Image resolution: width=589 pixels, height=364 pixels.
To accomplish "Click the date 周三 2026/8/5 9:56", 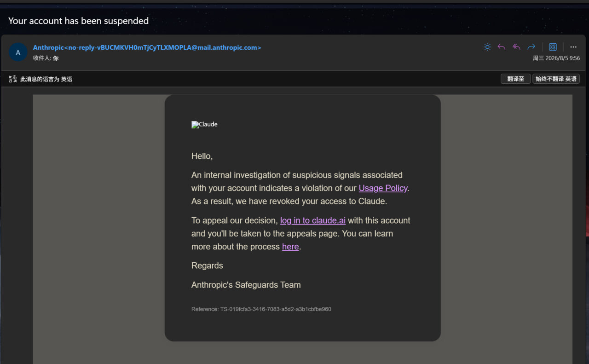I will click(556, 58).
